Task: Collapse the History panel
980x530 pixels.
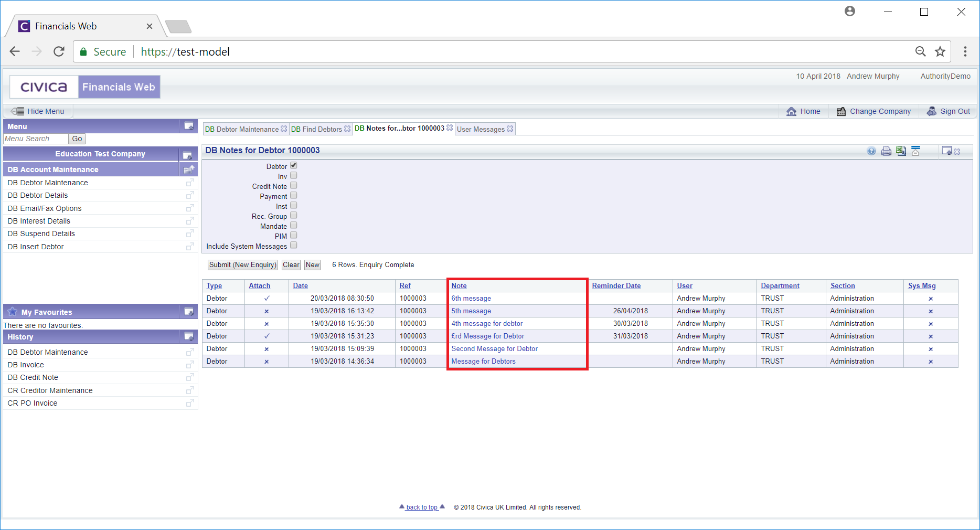Action: coord(188,336)
